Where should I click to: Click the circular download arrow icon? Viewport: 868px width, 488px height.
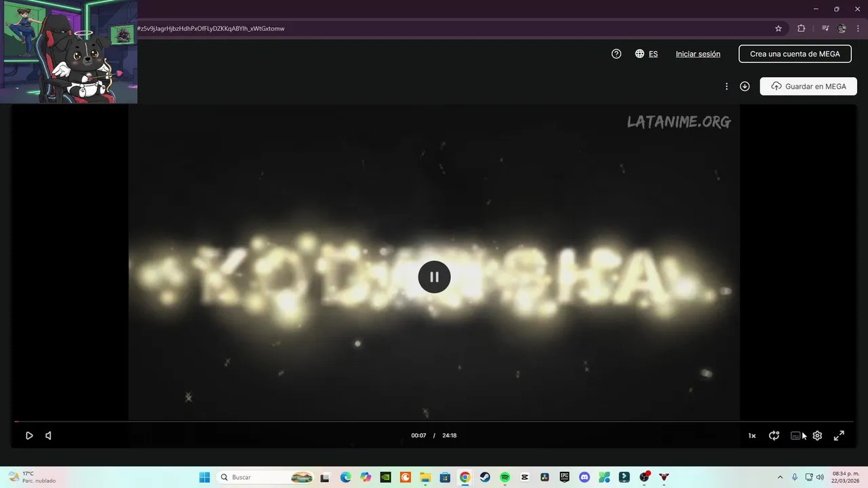click(745, 86)
